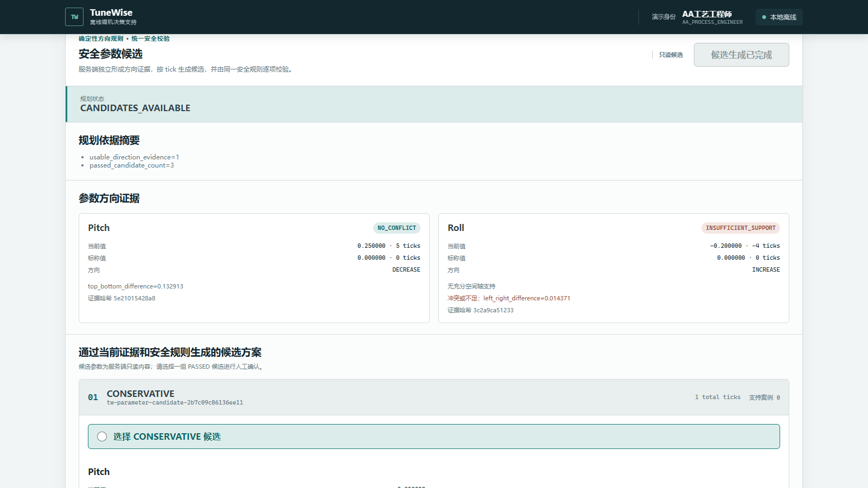Click the AA工艺工程师 identity label
Screen dimensions: 868x488
click(x=707, y=14)
